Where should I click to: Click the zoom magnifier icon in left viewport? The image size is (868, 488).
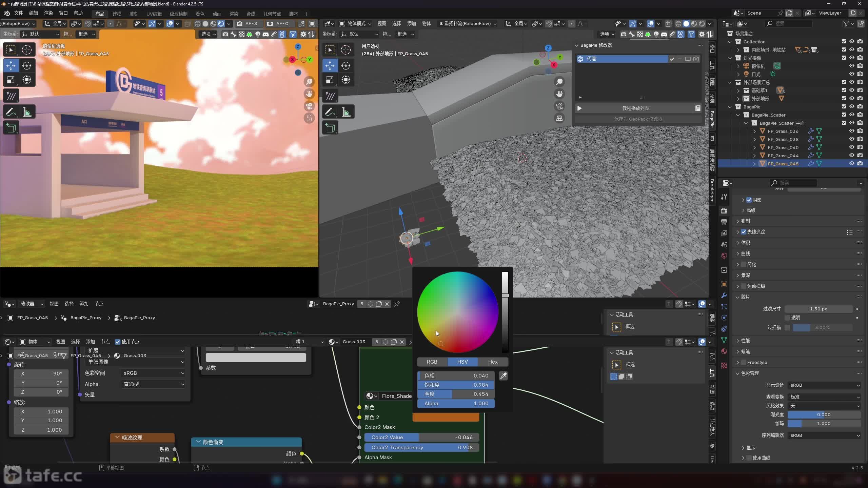(309, 82)
